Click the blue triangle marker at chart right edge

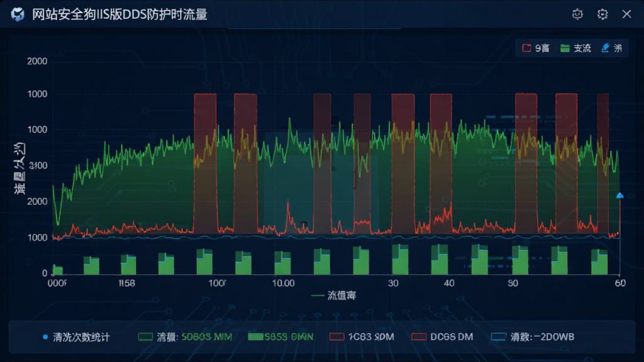point(619,196)
